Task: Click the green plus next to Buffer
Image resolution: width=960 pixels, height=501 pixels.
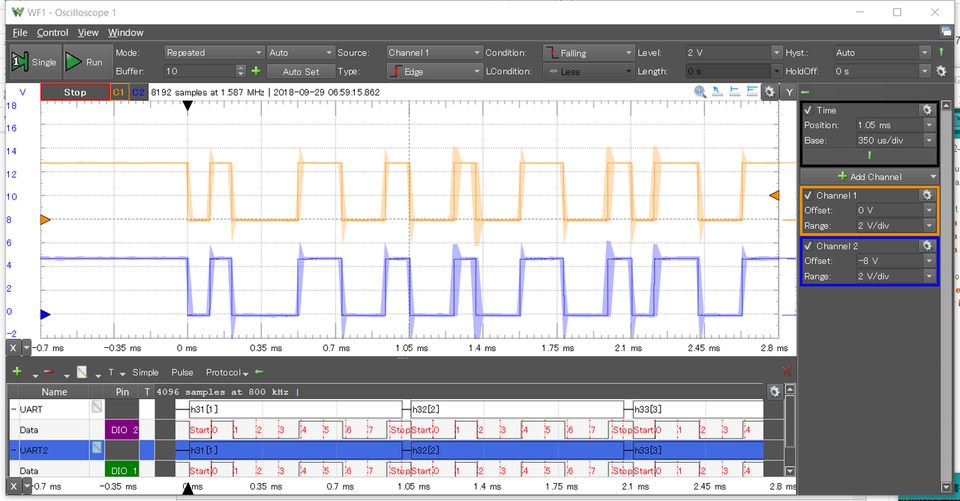Action: coord(256,71)
